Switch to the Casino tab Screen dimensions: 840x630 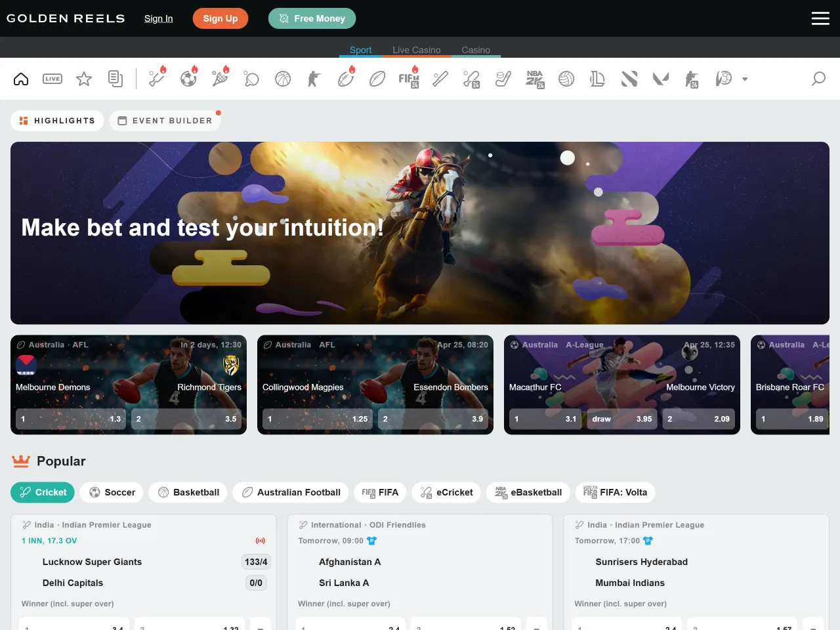point(476,50)
